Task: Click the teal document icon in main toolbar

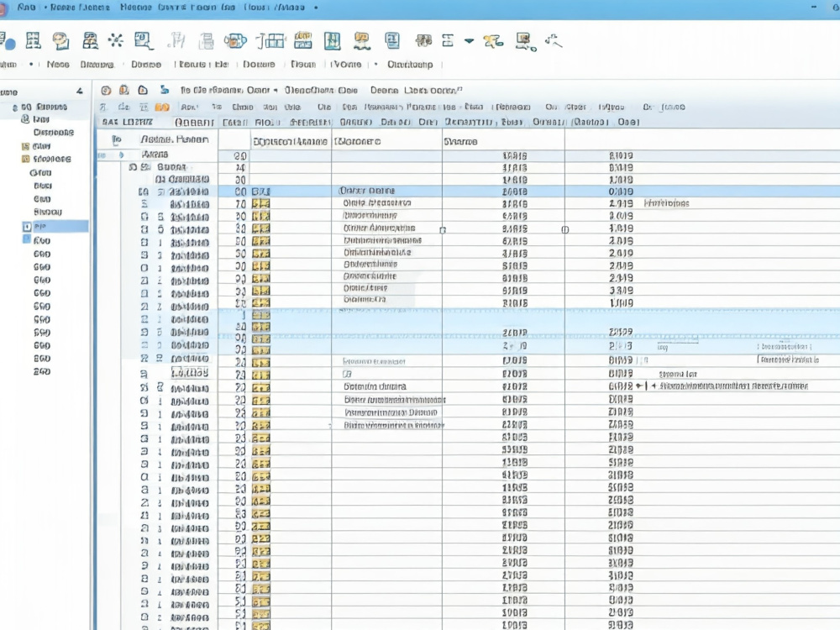Action: (x=392, y=40)
